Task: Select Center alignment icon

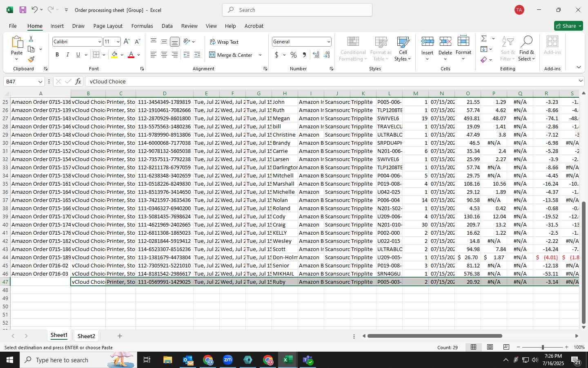Action: click(164, 55)
